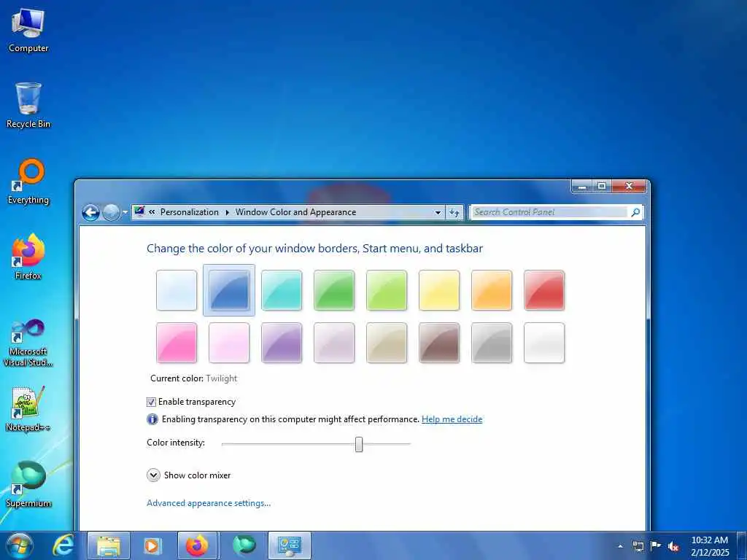Choose the Frost white color swatch
This screenshot has height=560, width=747.
(x=544, y=343)
